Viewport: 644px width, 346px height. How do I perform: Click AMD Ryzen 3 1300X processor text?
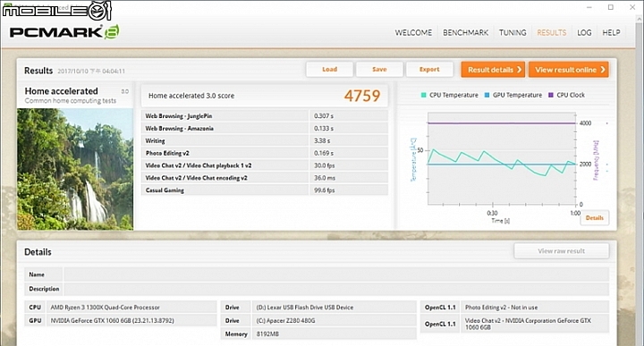(x=106, y=307)
